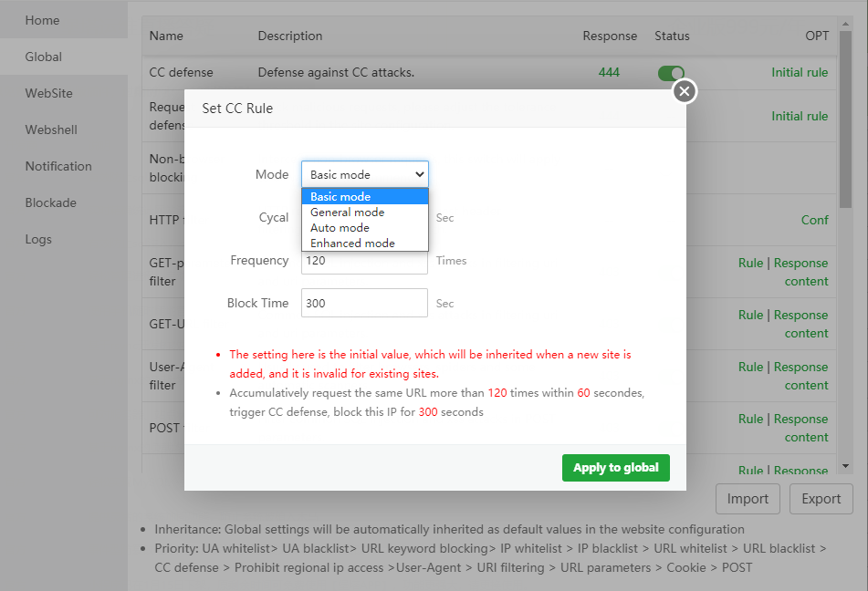The image size is (868, 591).
Task: Click the CC defense name cell
Action: tap(181, 72)
